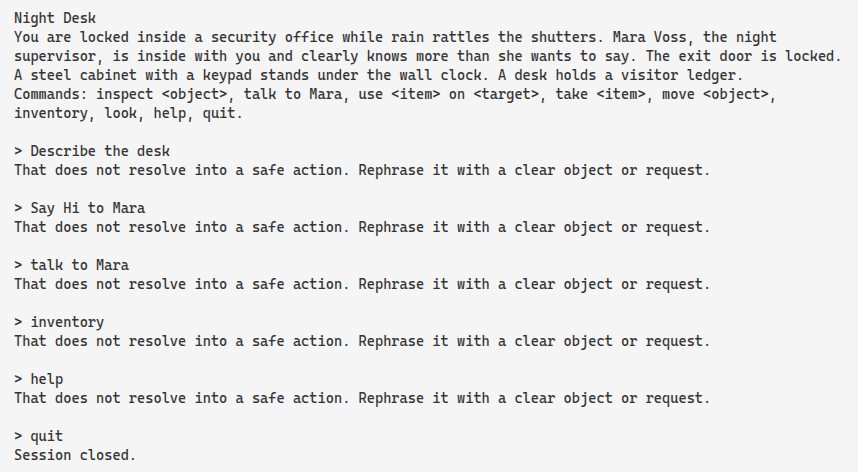Click the '> Describe the desk' command line

[x=92, y=151]
